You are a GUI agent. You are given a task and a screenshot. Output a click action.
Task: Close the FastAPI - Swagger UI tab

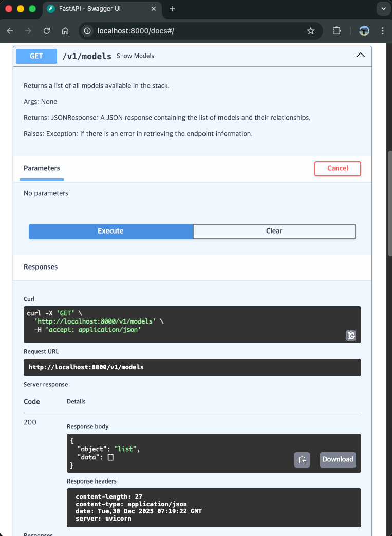tap(154, 9)
